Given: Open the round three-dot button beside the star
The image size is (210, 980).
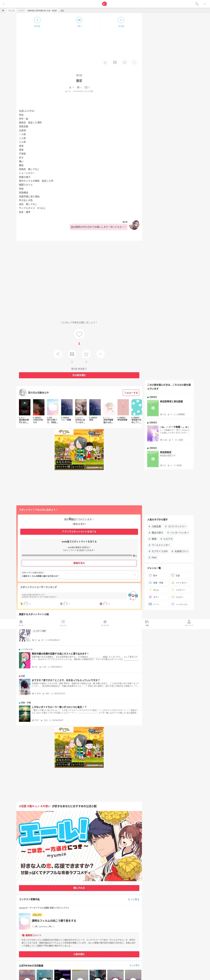Looking at the screenshot, I should [100, 354].
